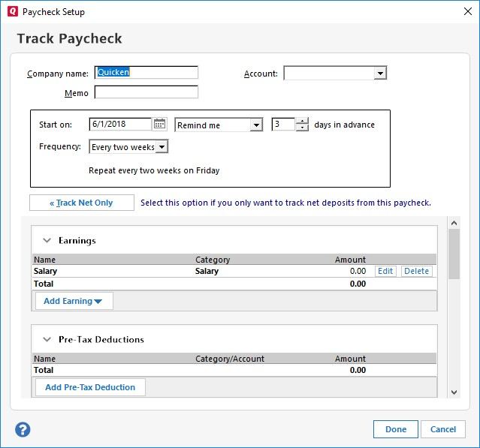Collapse the Earnings section

tap(47, 241)
